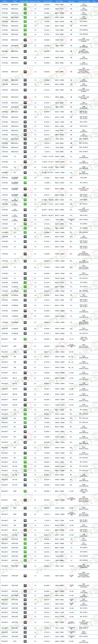Click the Lata produkcji column header
Screen dimensions: 98x644
tap(47, 1)
